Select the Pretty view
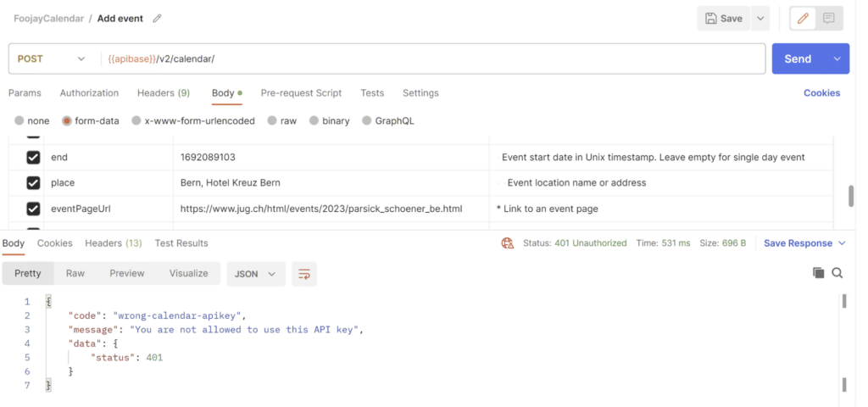 pyautogui.click(x=28, y=274)
